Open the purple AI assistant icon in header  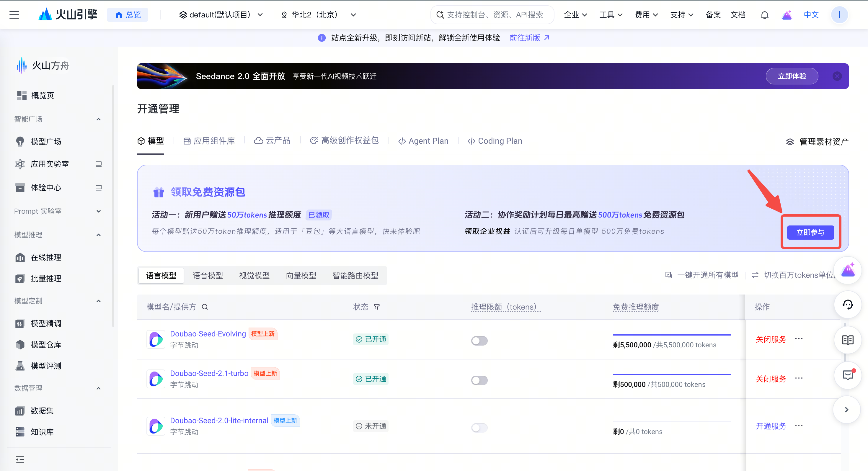(787, 15)
